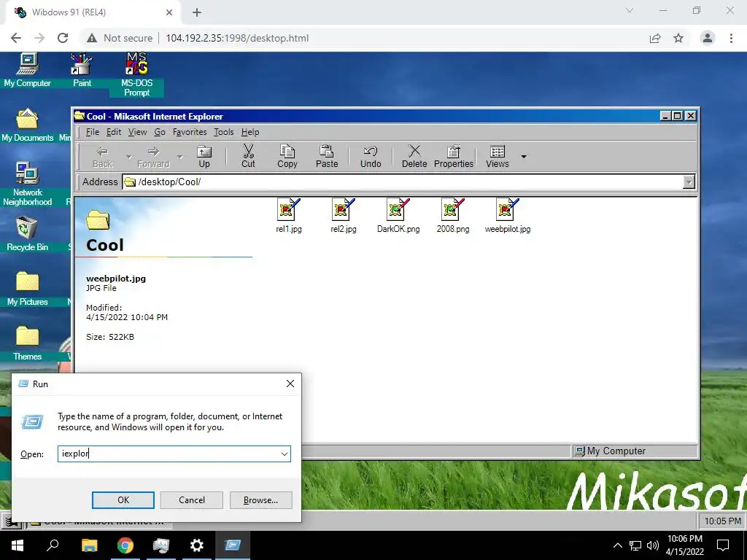
Task: Click the Up toolbar button
Action: 204,157
